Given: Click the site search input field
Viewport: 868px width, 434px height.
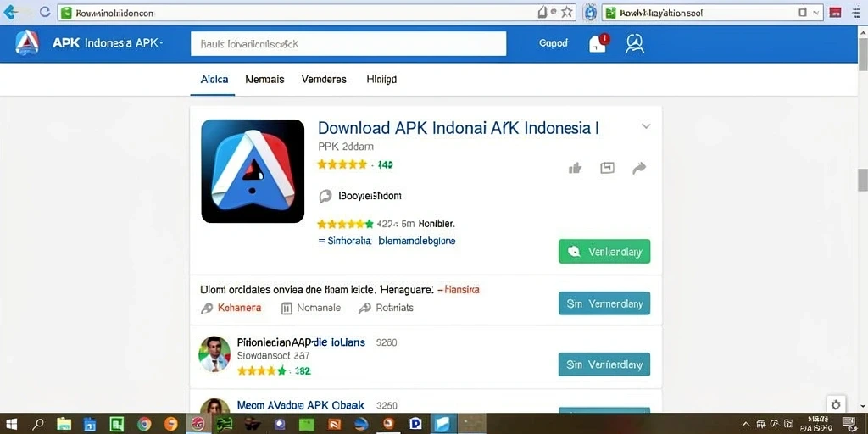Looking at the screenshot, I should pos(348,43).
